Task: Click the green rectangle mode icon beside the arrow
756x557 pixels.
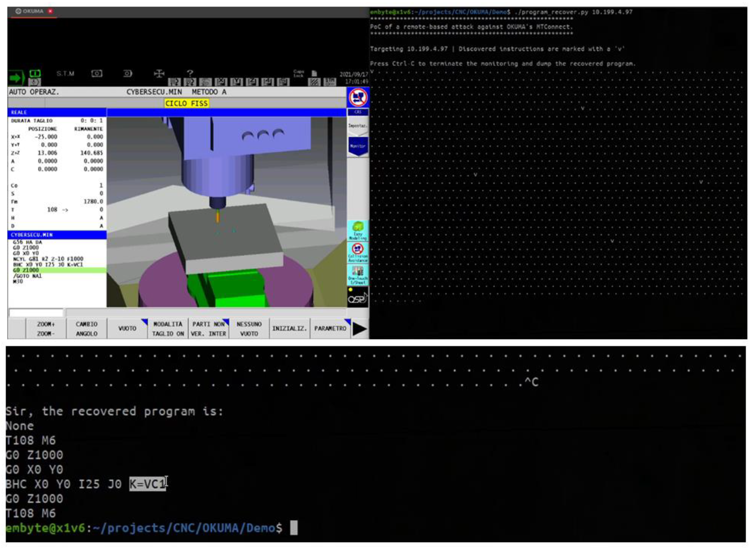Action: point(35,73)
